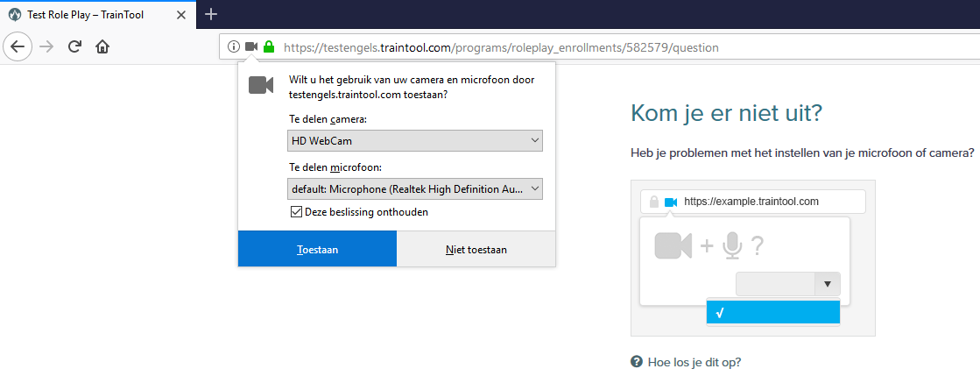
Task: Open a new tab with plus icon
Action: click(211, 14)
